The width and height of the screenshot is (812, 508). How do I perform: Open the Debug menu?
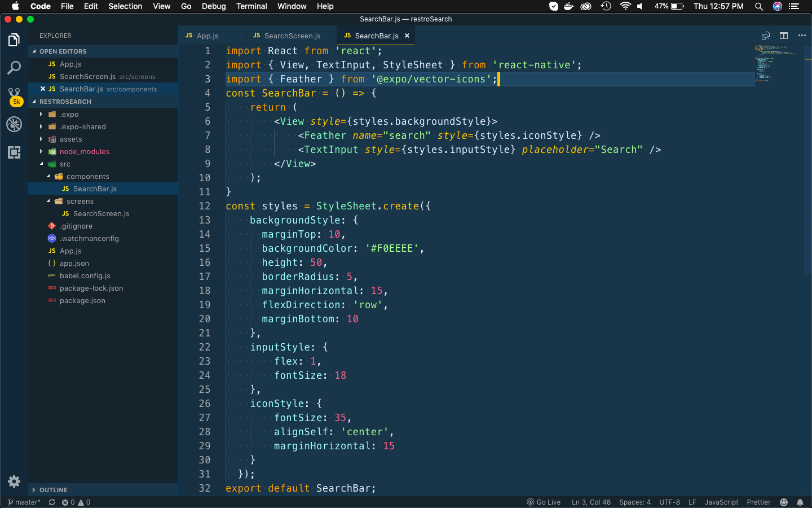tap(214, 6)
